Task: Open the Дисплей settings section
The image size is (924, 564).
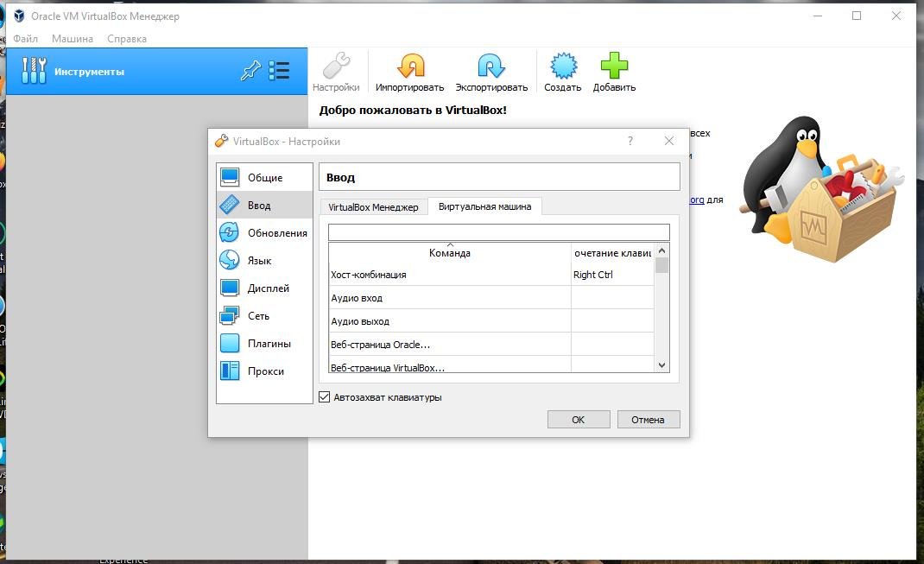Action: pyautogui.click(x=264, y=288)
